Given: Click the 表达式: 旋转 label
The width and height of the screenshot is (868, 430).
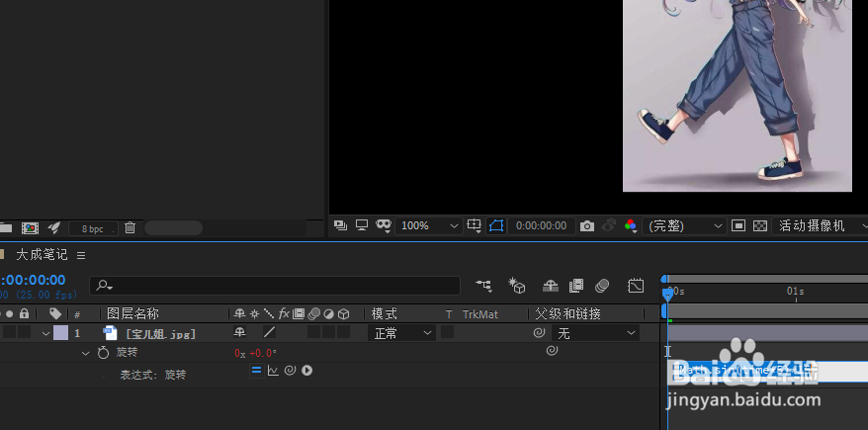Looking at the screenshot, I should 153,375.
